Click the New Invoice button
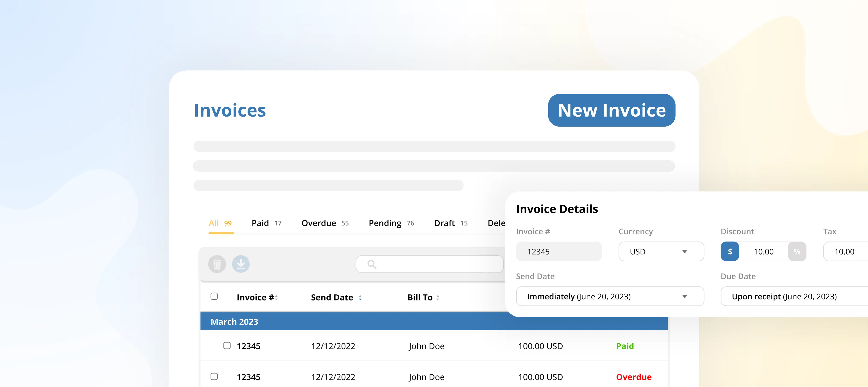This screenshot has width=868, height=387. pyautogui.click(x=612, y=110)
